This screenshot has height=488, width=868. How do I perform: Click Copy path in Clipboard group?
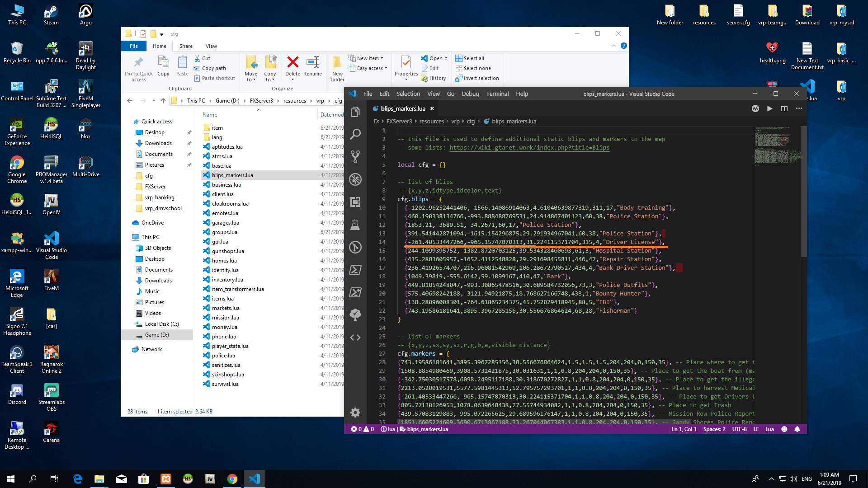coord(210,68)
